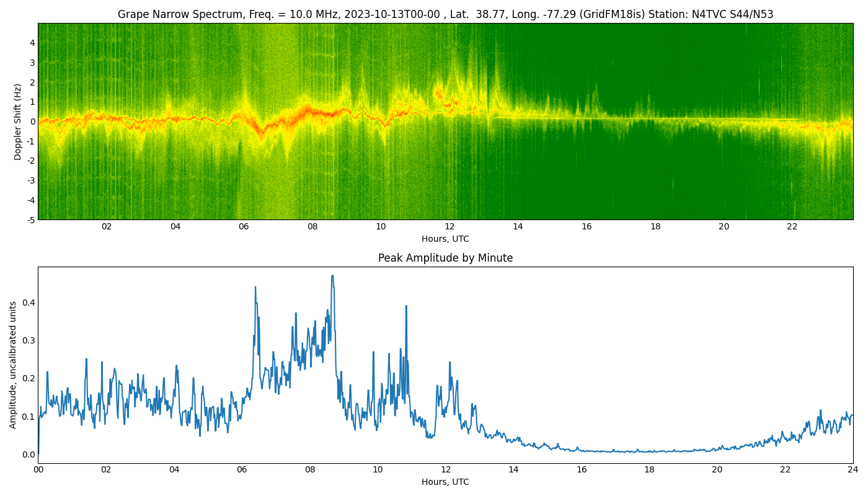Click the 00 hour tick on amplitude plot

[38, 469]
